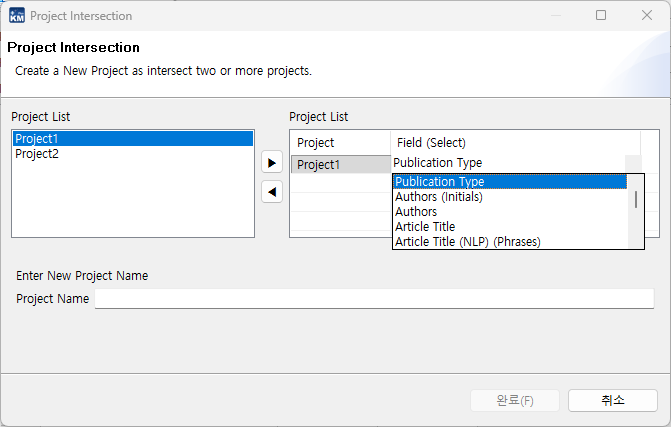
Task: Click Project1 cell in right table
Action: tap(340, 165)
